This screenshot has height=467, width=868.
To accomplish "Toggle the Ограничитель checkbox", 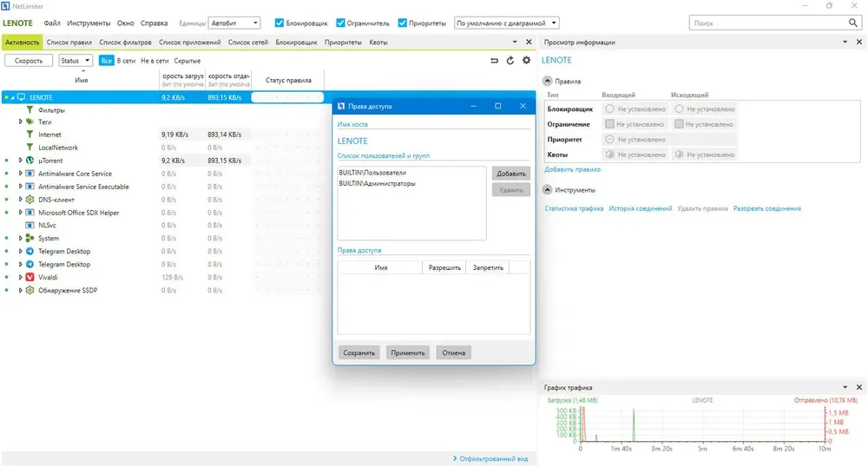I will 341,23.
